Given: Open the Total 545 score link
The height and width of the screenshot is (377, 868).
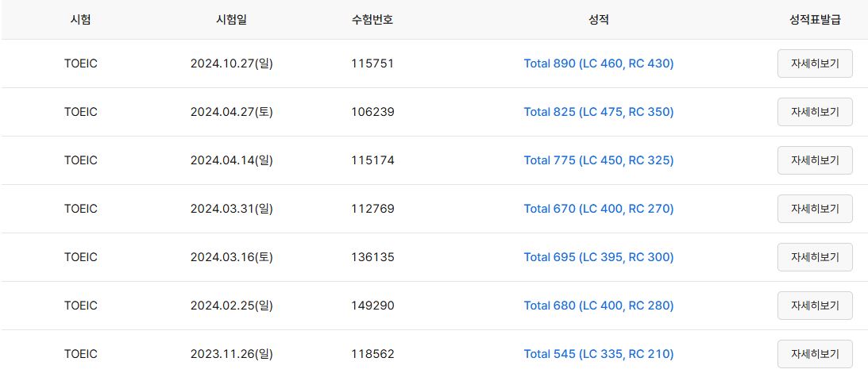Looking at the screenshot, I should (599, 354).
